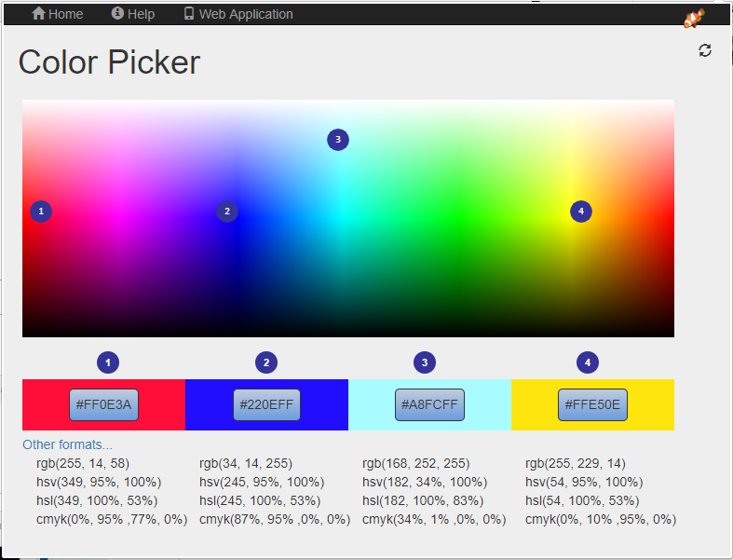Click the Home house icon
The height and width of the screenshot is (560, 733).
(38, 14)
